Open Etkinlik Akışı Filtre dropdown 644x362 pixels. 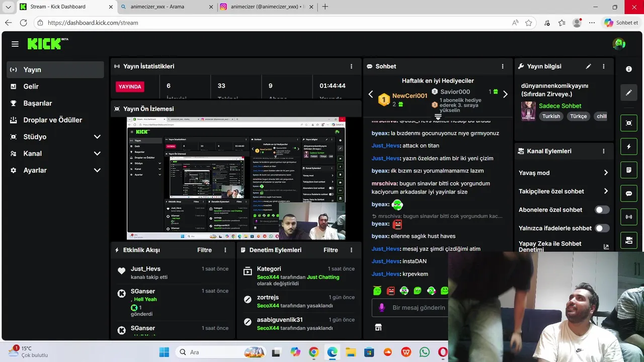(204, 250)
